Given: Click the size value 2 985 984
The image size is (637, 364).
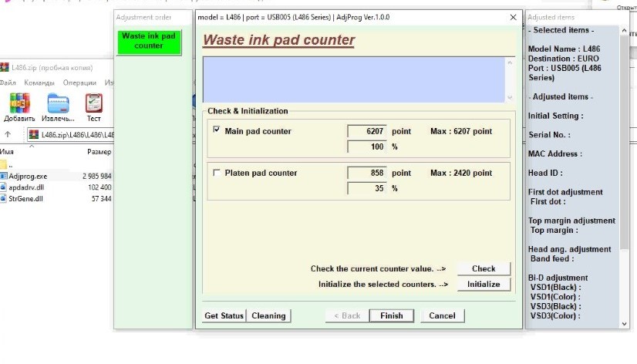Looking at the screenshot, I should (x=96, y=177).
